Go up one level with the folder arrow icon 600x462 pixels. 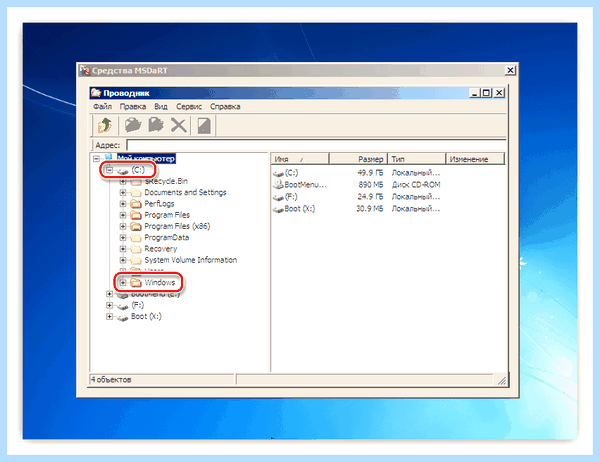104,125
